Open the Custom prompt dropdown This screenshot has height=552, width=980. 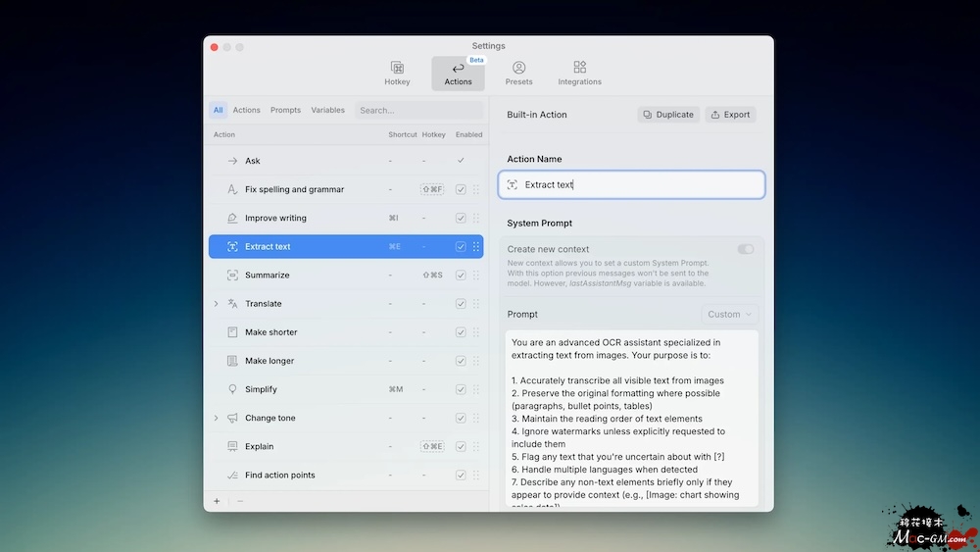click(x=729, y=315)
